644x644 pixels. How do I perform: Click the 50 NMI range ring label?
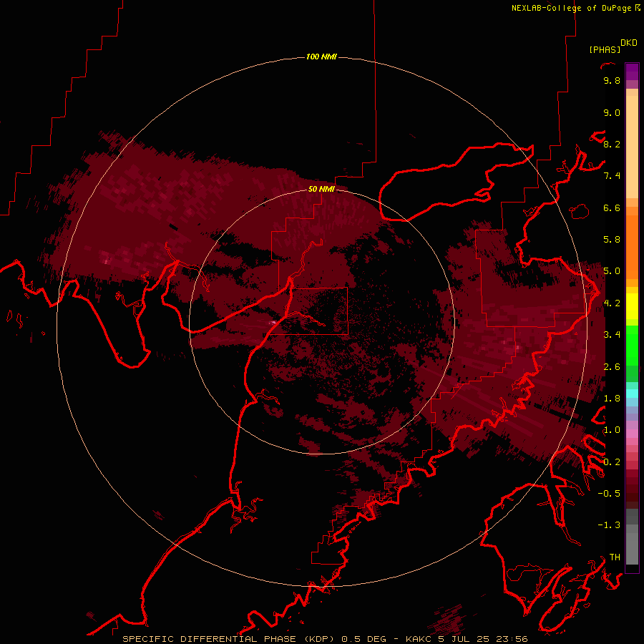(x=321, y=189)
